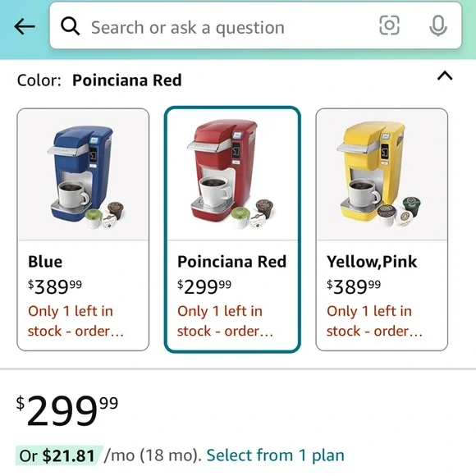Select the red coffee maker image
The width and height of the screenshot is (476, 476).
[x=232, y=174]
